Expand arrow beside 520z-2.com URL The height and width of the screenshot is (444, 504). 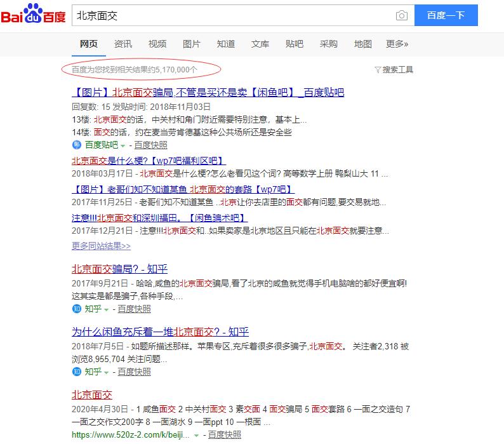[x=196, y=436]
